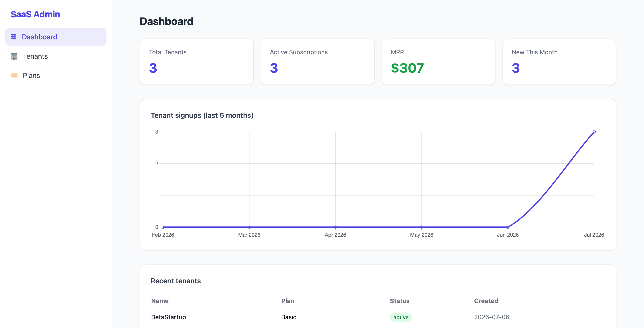Image resolution: width=644 pixels, height=328 pixels.
Task: Click the Mar 2026 chart data point
Action: pyautogui.click(x=249, y=227)
